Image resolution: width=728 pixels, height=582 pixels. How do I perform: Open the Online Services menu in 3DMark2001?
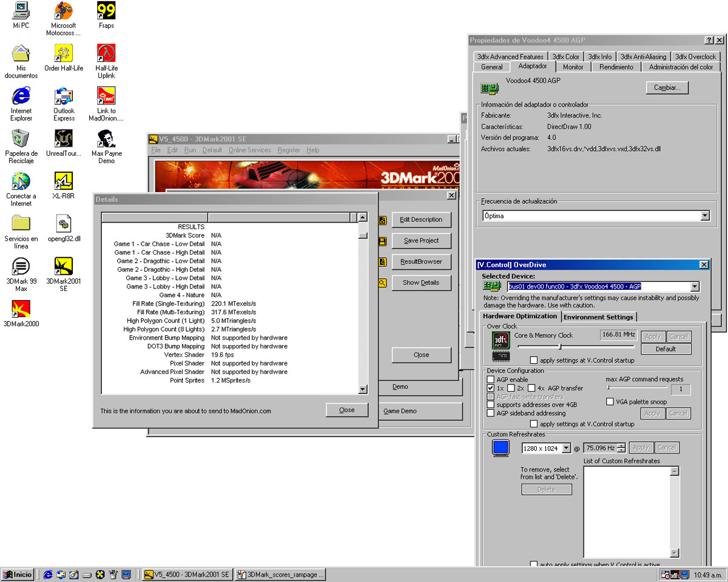coord(249,150)
